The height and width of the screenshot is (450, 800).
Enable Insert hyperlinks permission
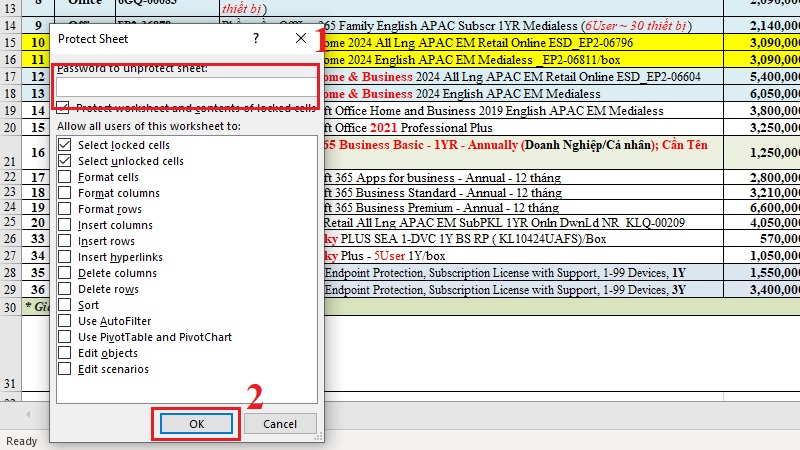pyautogui.click(x=64, y=257)
